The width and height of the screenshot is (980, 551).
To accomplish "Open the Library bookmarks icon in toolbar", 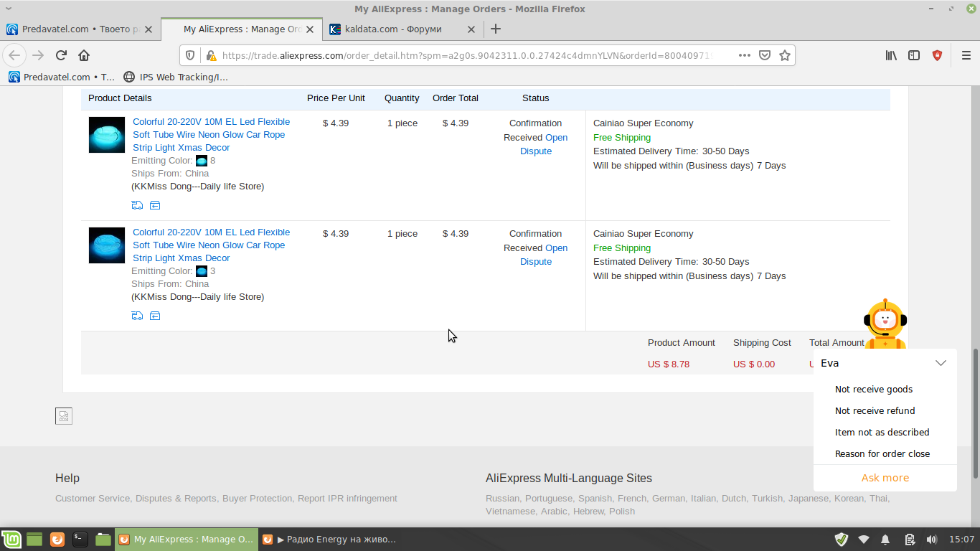I will 891,55.
